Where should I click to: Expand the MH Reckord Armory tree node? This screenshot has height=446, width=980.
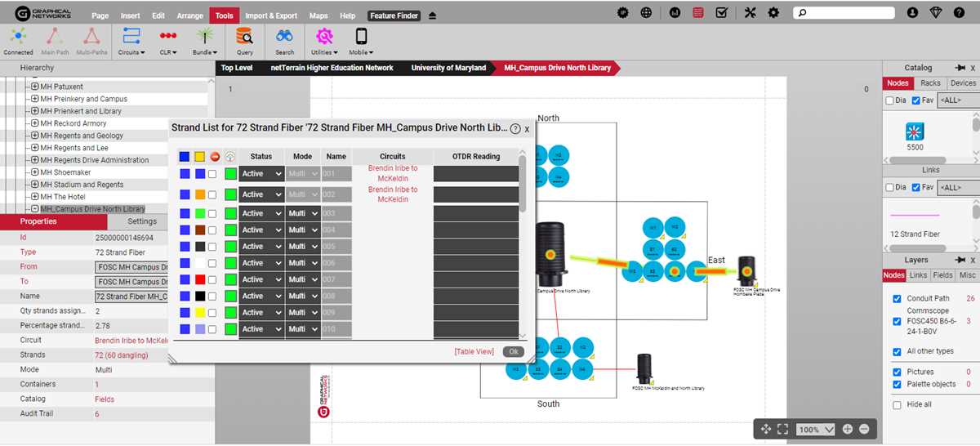point(35,123)
